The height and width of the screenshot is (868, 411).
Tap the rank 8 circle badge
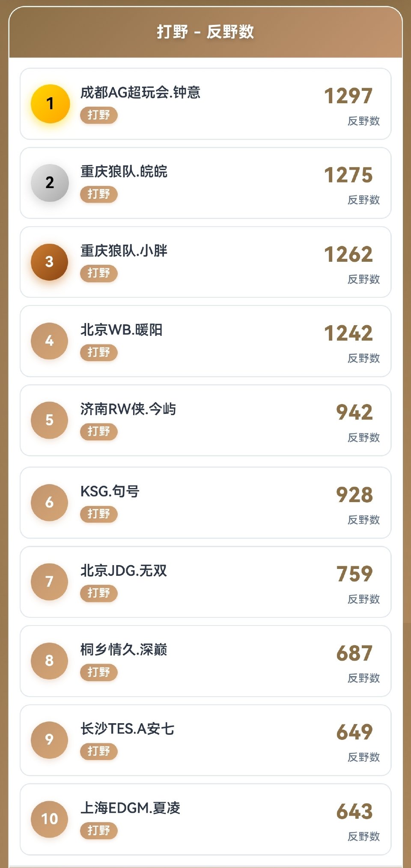point(50,661)
